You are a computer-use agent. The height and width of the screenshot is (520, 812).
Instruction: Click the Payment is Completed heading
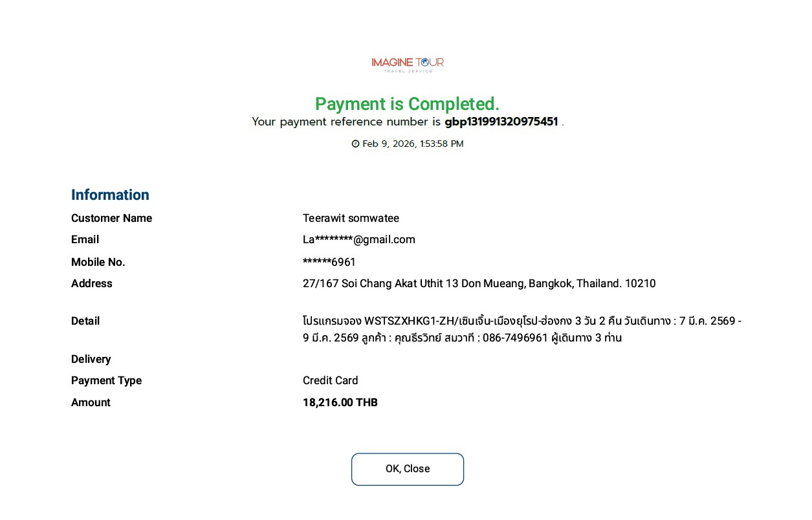click(x=407, y=103)
